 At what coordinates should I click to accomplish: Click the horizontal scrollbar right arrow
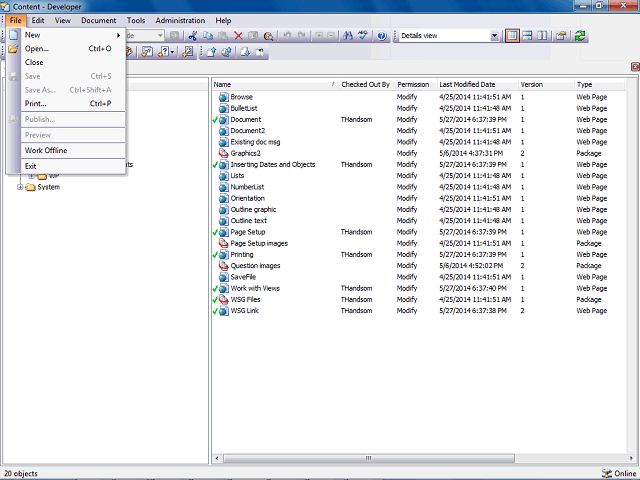coord(631,458)
